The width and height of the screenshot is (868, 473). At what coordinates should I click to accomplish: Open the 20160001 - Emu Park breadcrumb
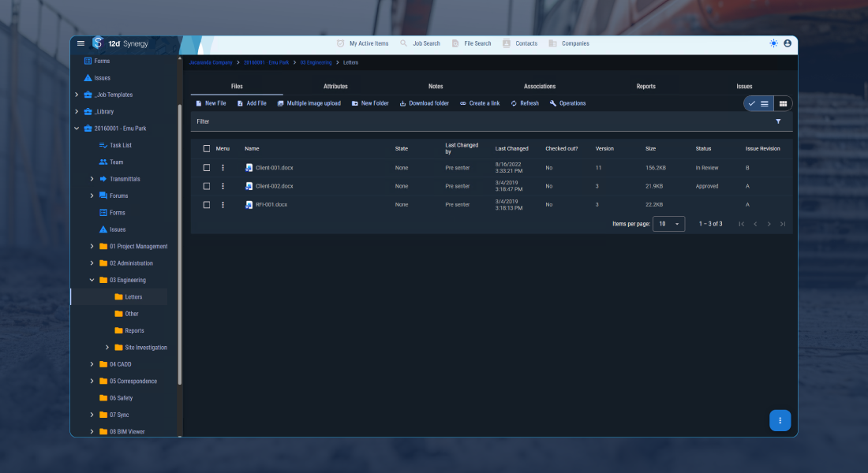[x=268, y=61]
